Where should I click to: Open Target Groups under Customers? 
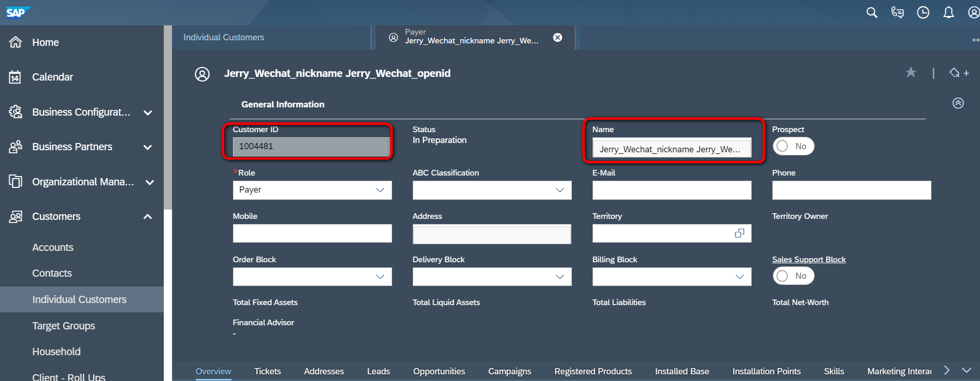coord(64,326)
